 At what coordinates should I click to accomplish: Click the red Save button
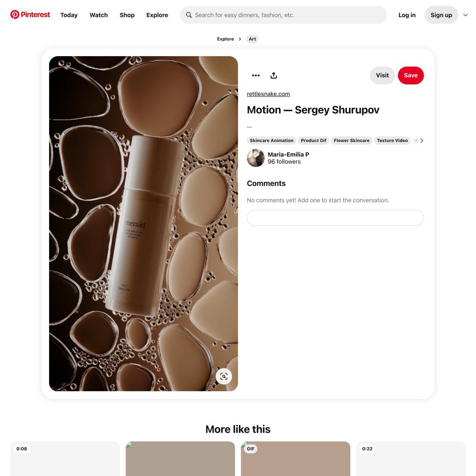pos(411,75)
